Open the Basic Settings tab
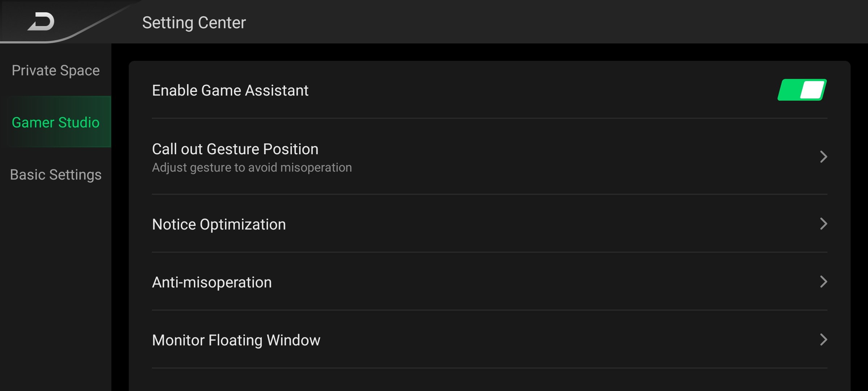The width and height of the screenshot is (868, 391). pyautogui.click(x=56, y=175)
